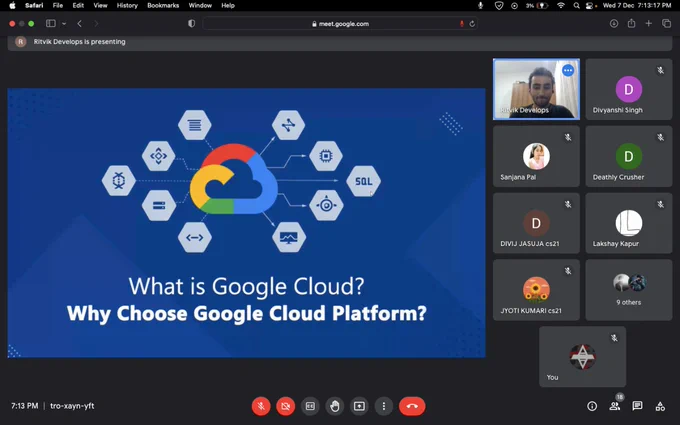680x425 pixels.
Task: Open the Safari menu
Action: pyautogui.click(x=34, y=6)
